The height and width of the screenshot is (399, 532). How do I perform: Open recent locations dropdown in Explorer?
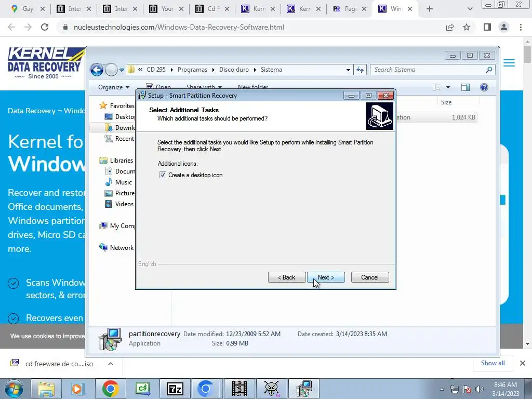(122, 70)
